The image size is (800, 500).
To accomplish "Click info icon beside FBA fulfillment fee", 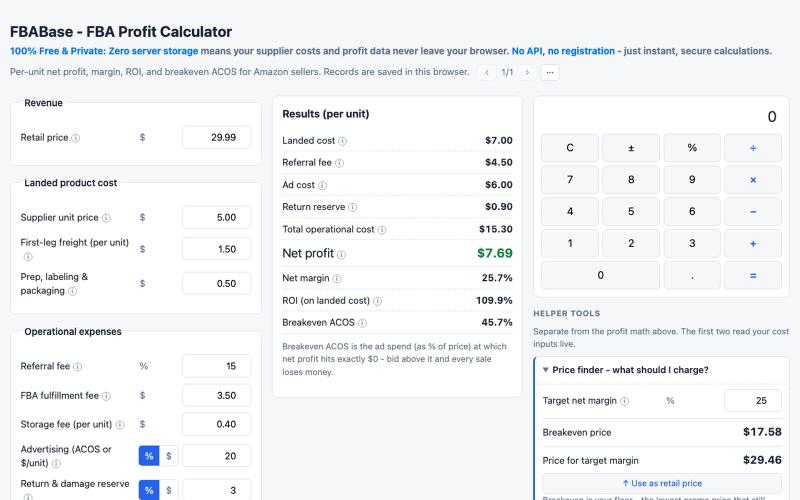I will [x=106, y=396].
